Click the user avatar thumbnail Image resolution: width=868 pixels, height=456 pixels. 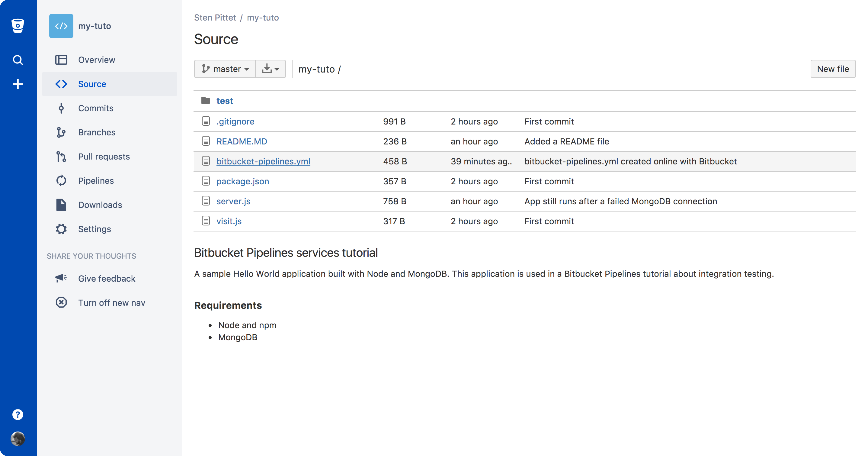point(18,438)
